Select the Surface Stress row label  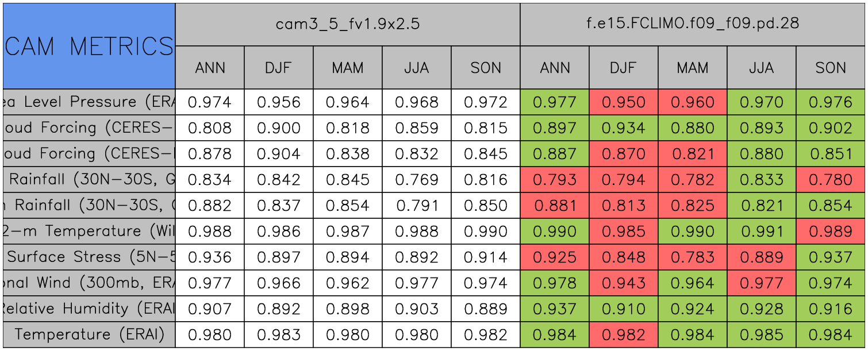pos(89,257)
